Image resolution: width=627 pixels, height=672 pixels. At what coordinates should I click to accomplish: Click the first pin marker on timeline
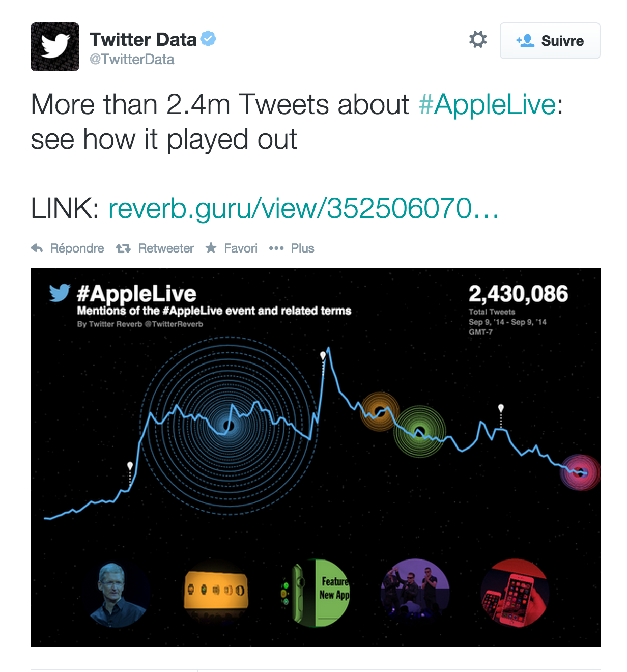point(130,466)
